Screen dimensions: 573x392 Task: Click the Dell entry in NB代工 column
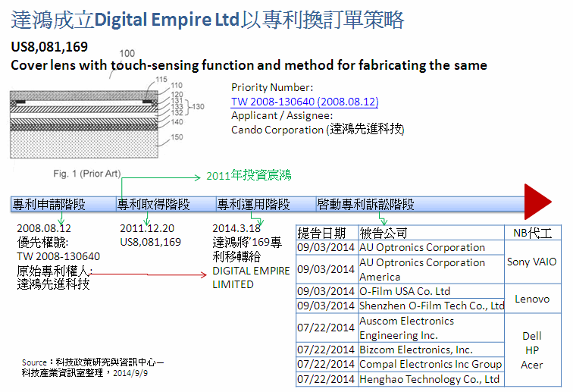coord(532,336)
